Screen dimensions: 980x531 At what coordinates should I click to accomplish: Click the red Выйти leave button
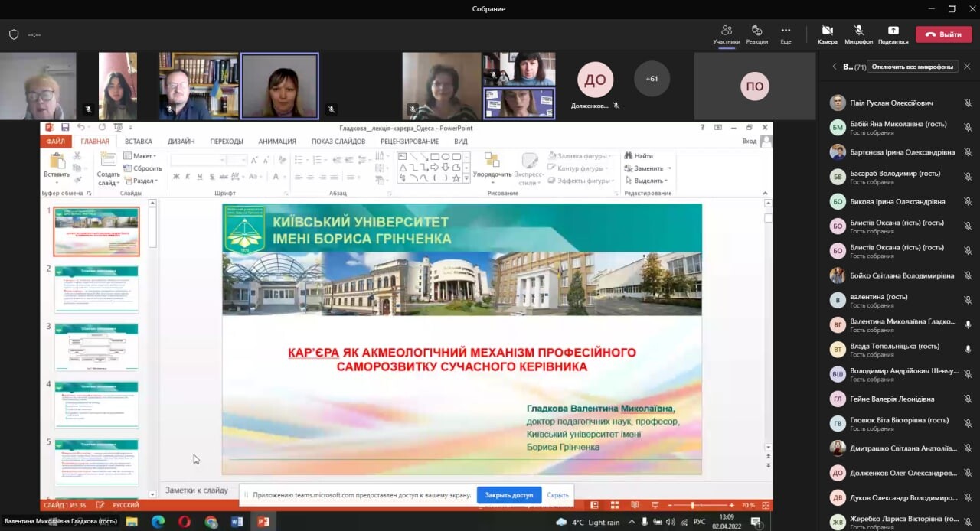pos(943,34)
